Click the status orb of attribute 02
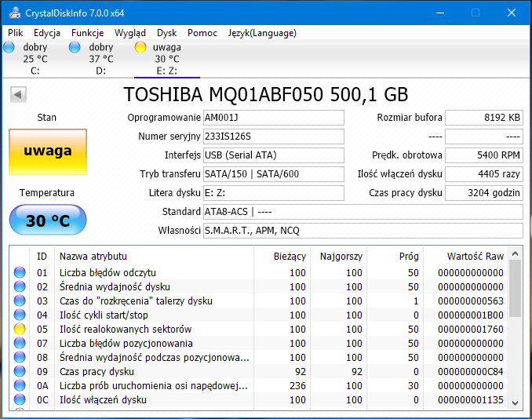The width and height of the screenshot is (532, 419). coord(20,286)
